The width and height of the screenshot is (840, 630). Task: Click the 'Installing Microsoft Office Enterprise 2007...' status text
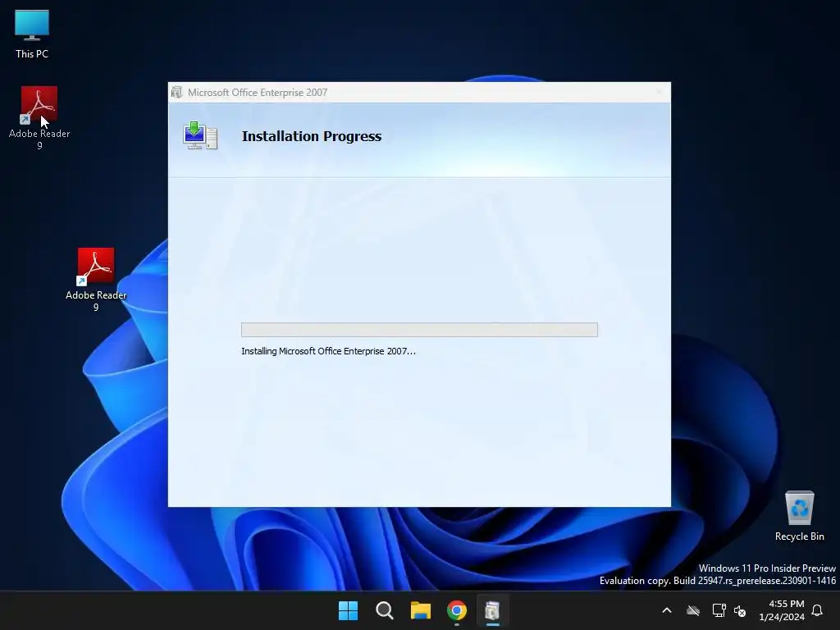328,351
